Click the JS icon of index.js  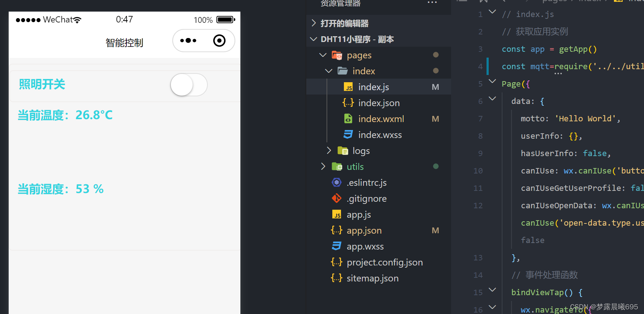(348, 87)
